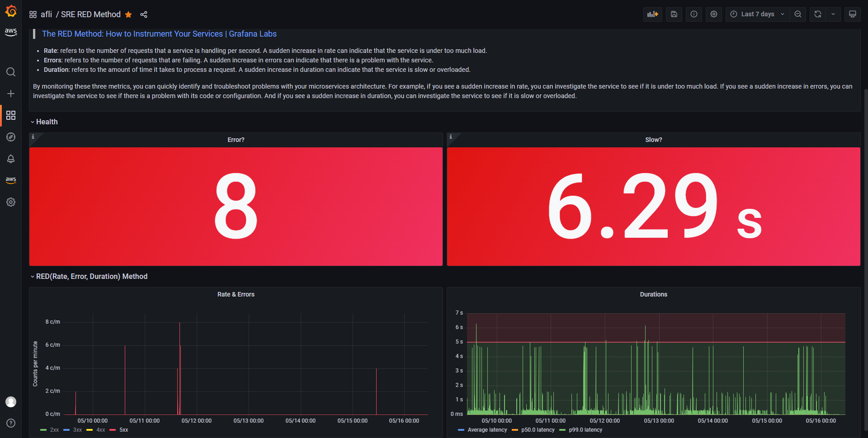
Task: Open the auto-refresh interval dropdown
Action: pos(833,14)
